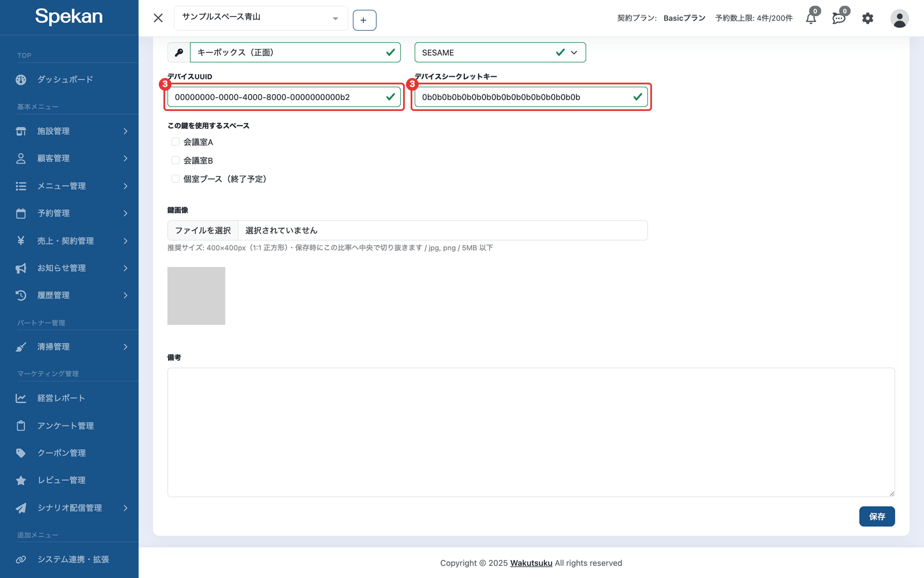Screen dimensions: 924x578
Task: Click the 予約数上限: 4件/200件 text
Action: tap(754, 18)
